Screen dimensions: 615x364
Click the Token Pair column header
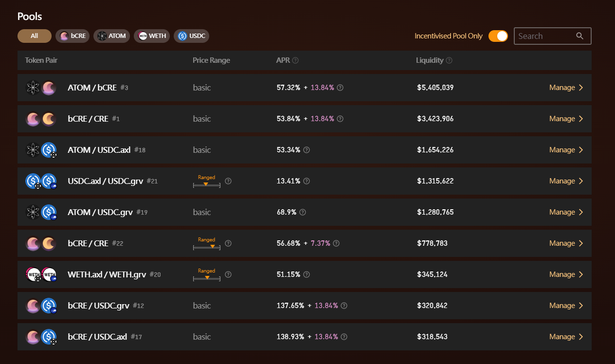point(41,60)
